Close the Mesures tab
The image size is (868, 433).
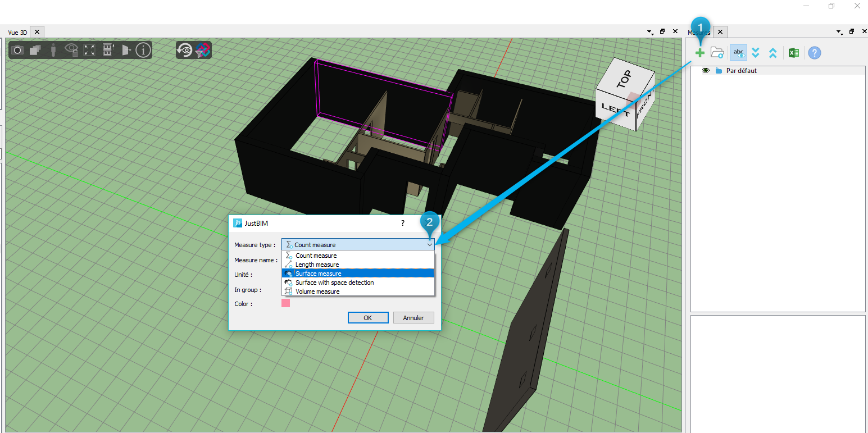pos(720,31)
